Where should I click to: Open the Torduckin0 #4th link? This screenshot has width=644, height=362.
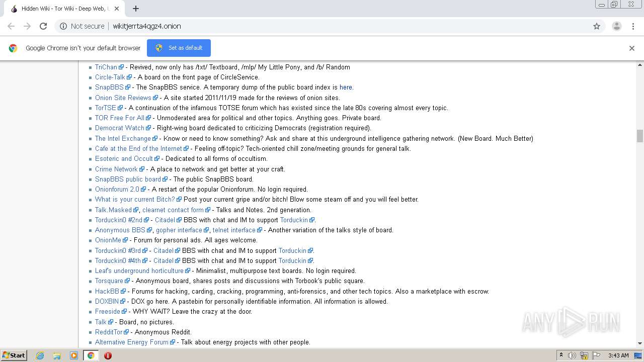pyautogui.click(x=118, y=260)
